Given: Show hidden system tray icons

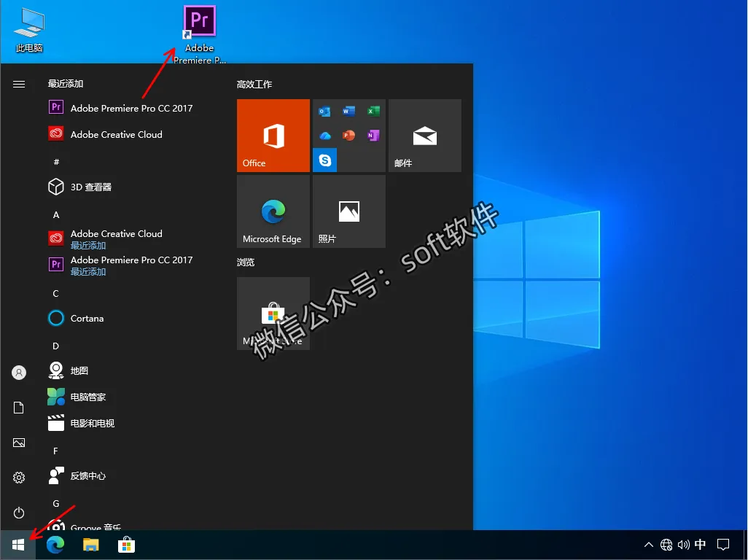Looking at the screenshot, I should coord(649,545).
